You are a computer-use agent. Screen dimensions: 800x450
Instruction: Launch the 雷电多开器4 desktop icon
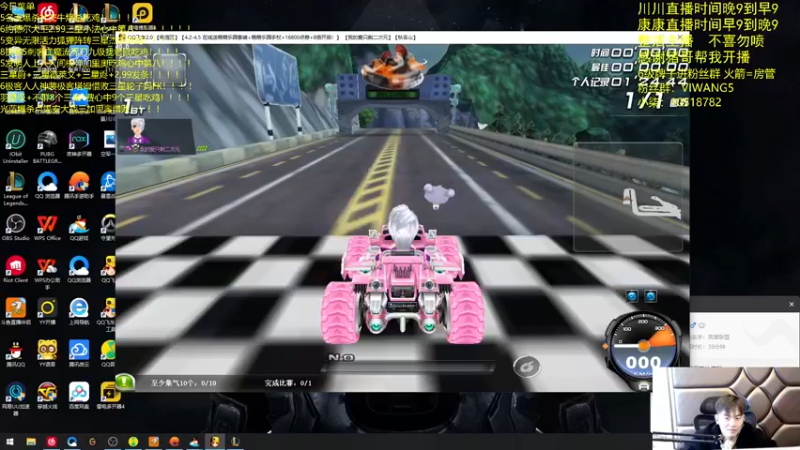click(x=110, y=395)
